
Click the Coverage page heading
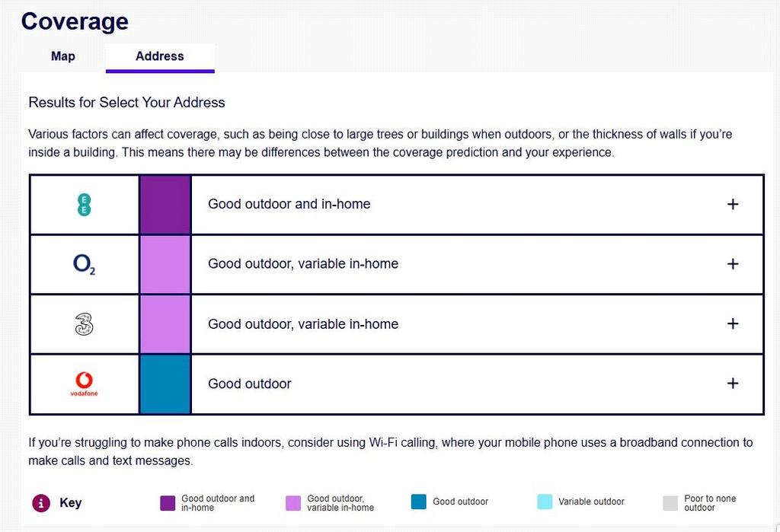point(75,21)
